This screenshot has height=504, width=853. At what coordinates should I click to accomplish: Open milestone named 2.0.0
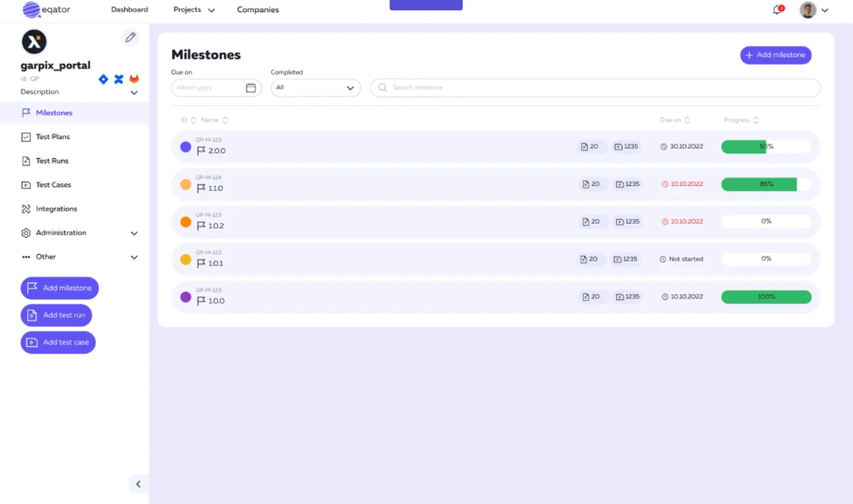211,150
